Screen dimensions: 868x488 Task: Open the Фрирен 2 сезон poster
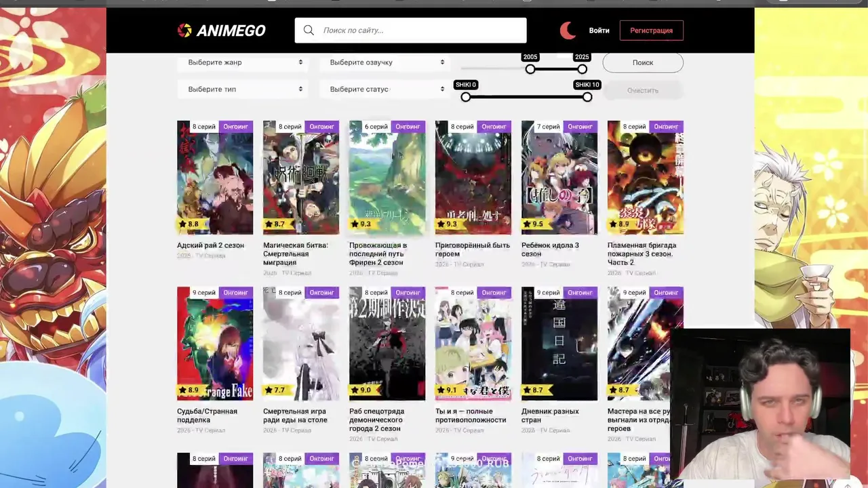point(387,178)
